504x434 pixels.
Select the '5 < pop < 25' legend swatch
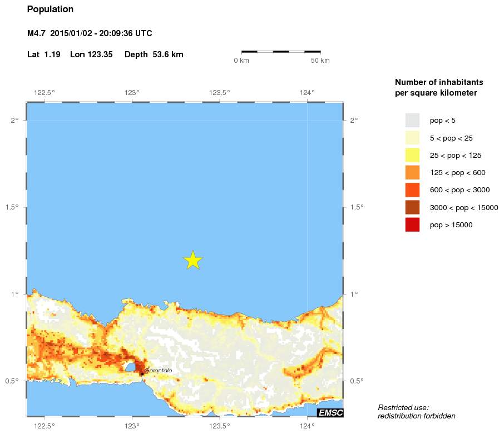pos(412,138)
